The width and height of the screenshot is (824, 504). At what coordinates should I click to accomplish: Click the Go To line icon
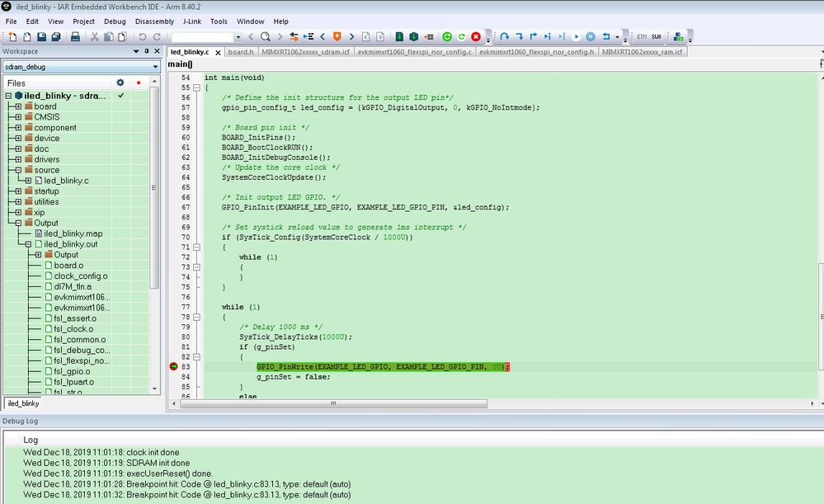point(308,37)
